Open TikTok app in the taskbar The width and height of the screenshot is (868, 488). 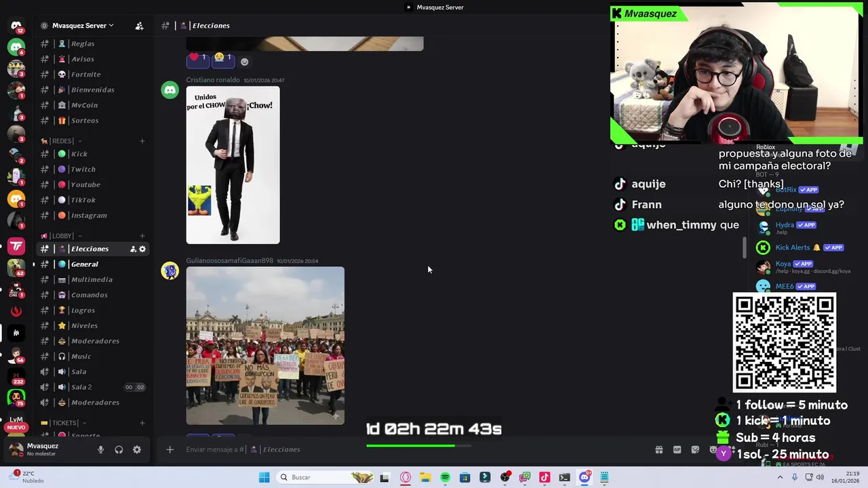[545, 477]
